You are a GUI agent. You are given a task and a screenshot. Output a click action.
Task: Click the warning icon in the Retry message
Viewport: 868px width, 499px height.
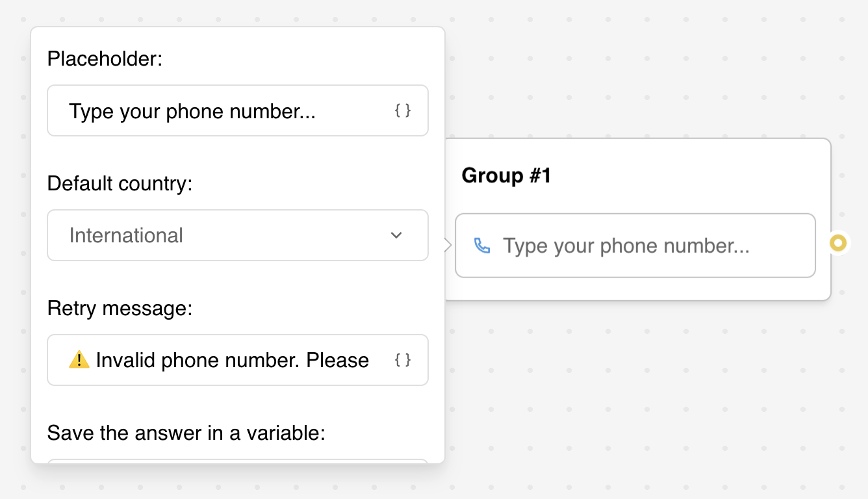pyautogui.click(x=80, y=359)
